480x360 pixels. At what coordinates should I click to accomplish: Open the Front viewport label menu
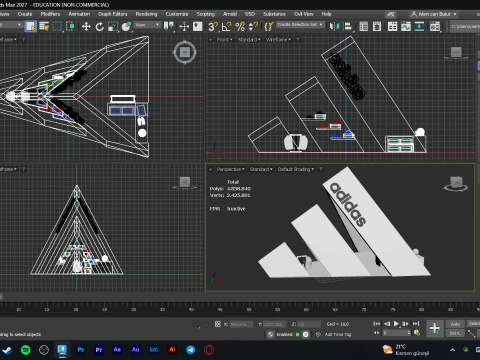click(224, 40)
